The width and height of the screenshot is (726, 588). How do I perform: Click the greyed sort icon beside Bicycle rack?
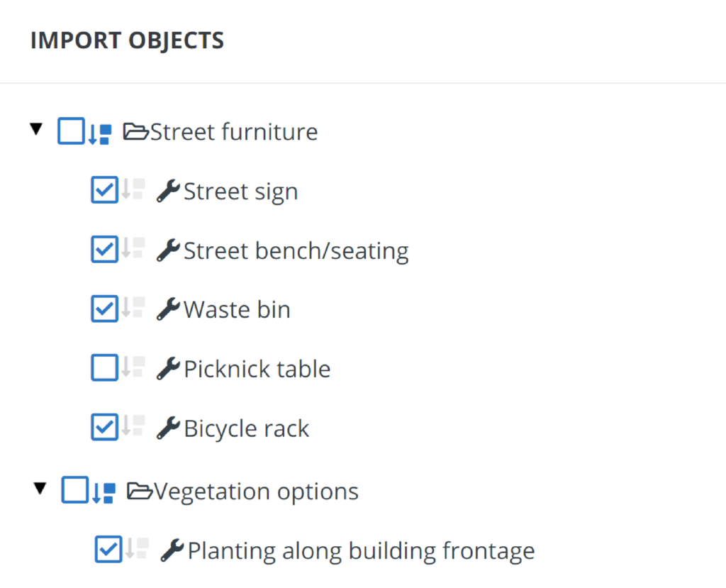click(x=133, y=426)
